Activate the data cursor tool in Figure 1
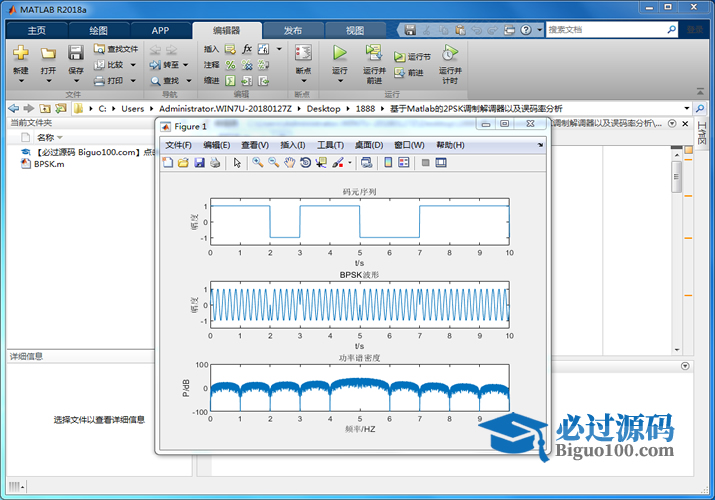The width and height of the screenshot is (715, 500). click(321, 162)
